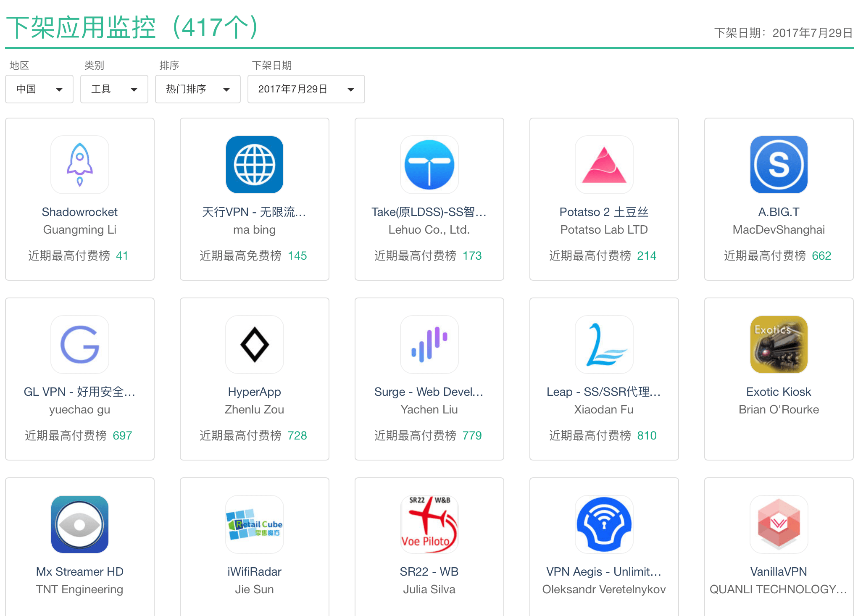Click developer name ma bing
The width and height of the screenshot is (858, 616).
coord(255,229)
